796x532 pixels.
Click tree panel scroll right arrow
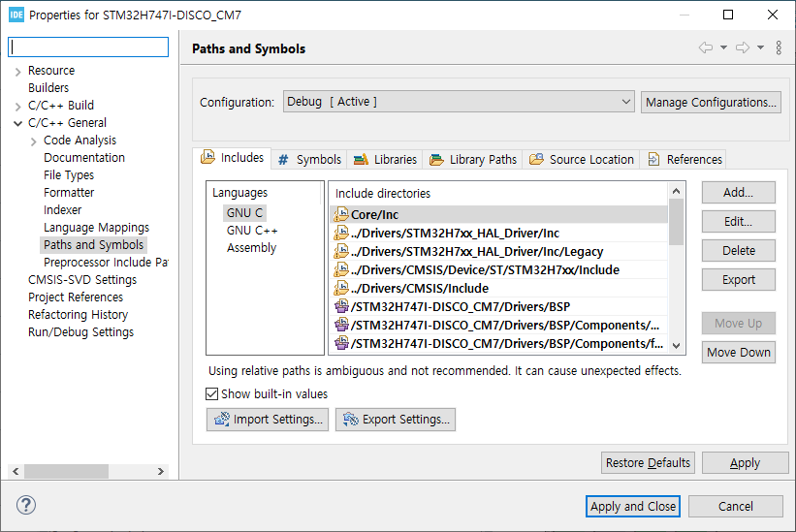160,471
